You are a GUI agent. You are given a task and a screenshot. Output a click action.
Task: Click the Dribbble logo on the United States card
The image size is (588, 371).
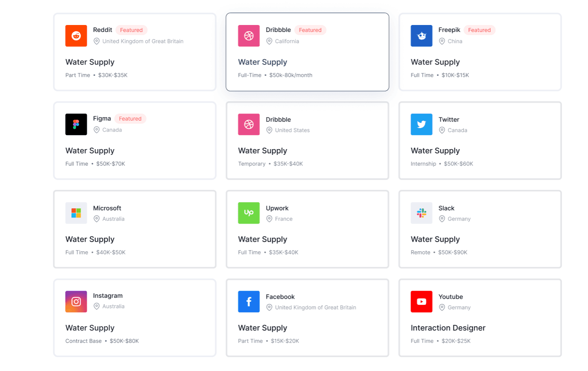249,125
